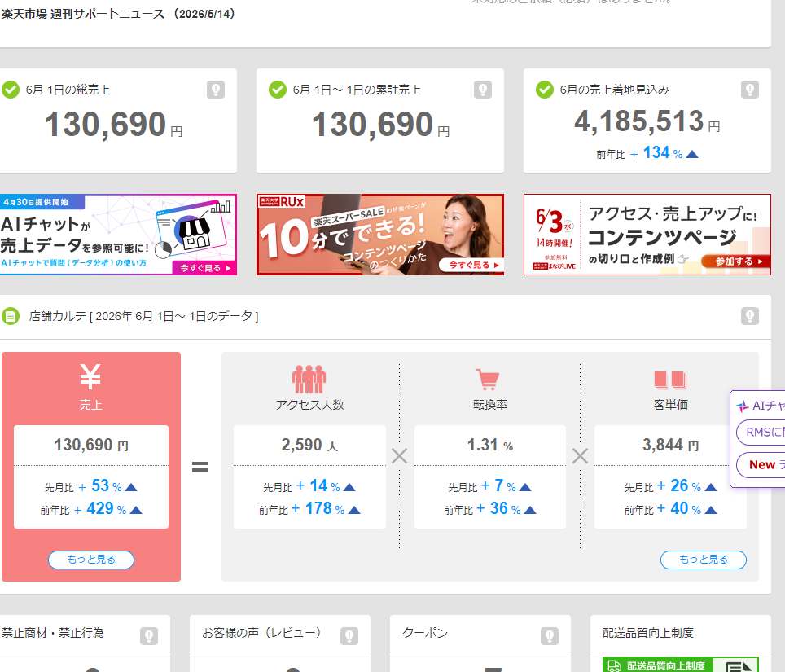Screen dimensions: 785x672
Task: Click book icon for 客単価
Action: [x=670, y=380]
